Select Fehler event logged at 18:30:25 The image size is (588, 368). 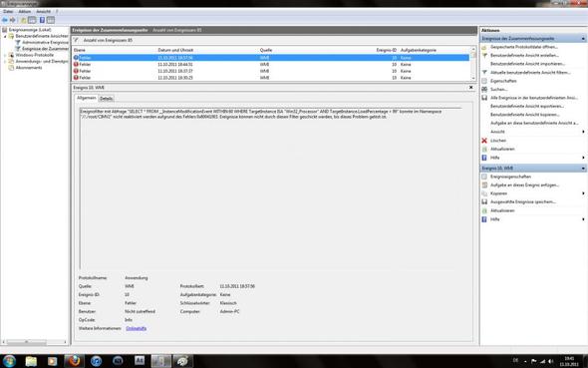coord(271,78)
